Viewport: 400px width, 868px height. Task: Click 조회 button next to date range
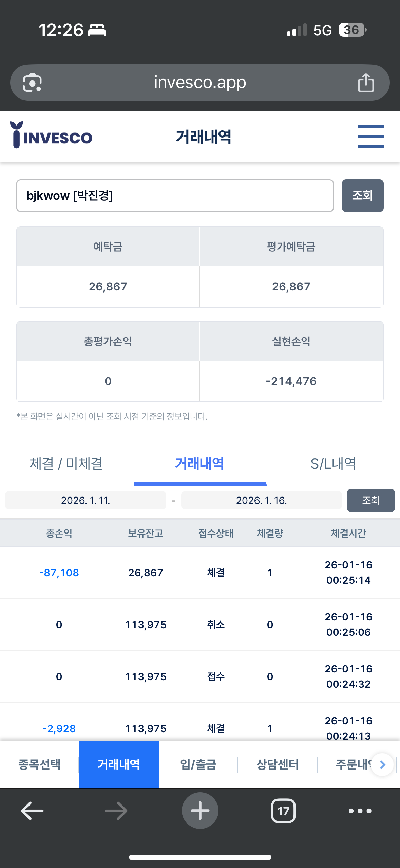coord(371,500)
